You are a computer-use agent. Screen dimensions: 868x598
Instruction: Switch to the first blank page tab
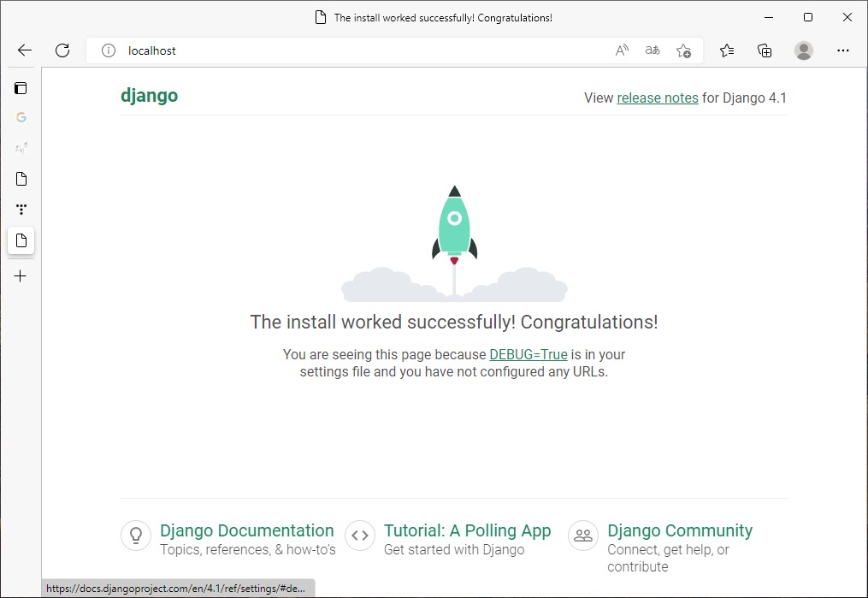21,179
